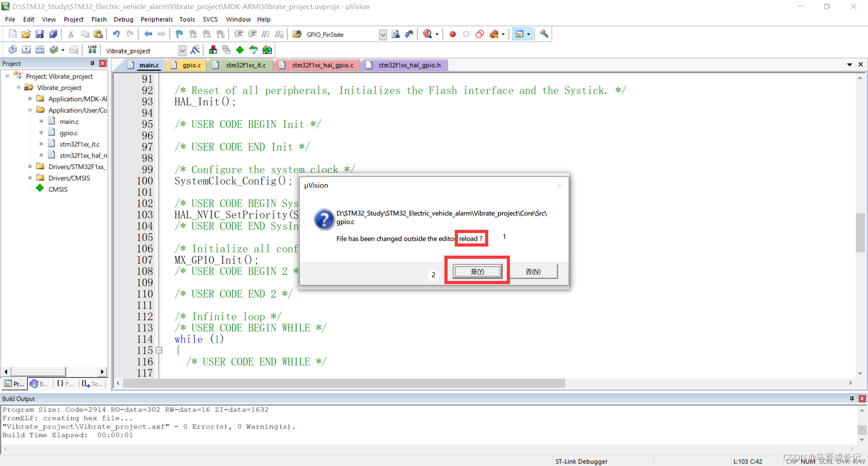Open the Project menu

74,19
